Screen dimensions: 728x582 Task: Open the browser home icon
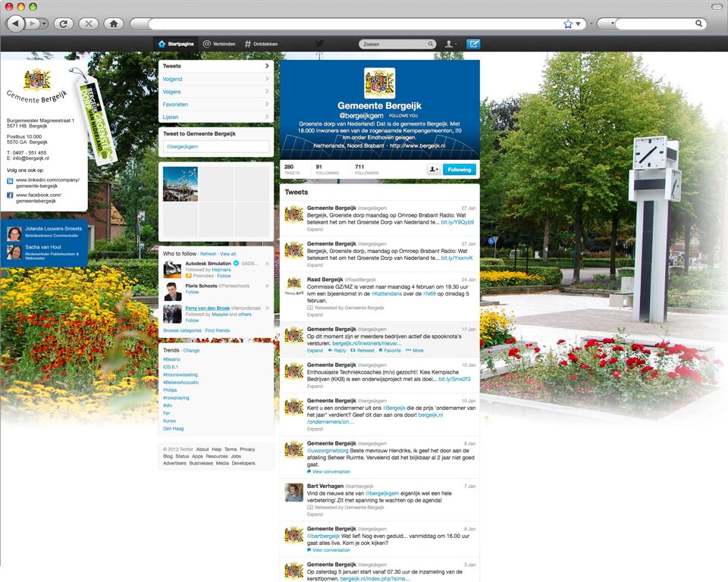coord(114,23)
